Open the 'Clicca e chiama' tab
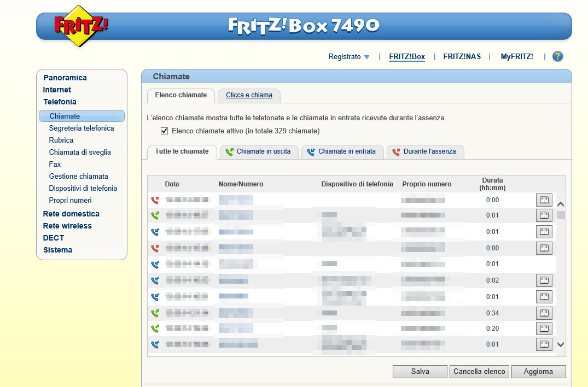Viewport: 588px width, 387px height. (249, 95)
